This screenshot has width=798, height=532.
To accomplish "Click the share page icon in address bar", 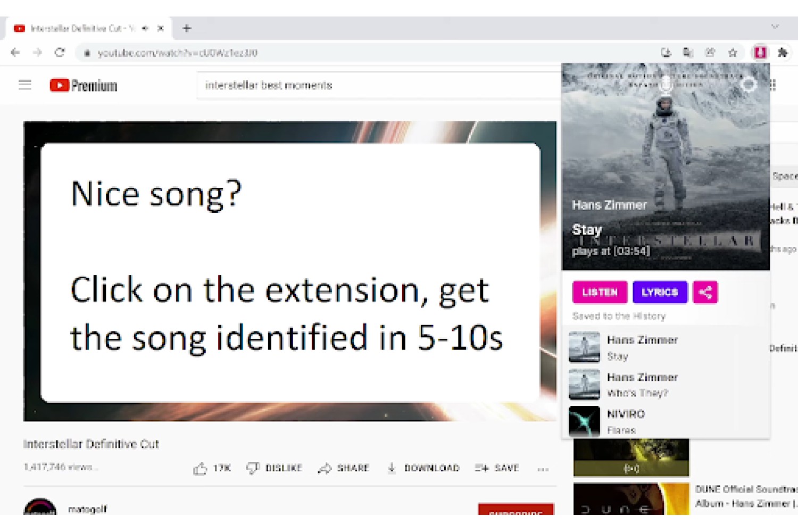I will click(x=710, y=53).
